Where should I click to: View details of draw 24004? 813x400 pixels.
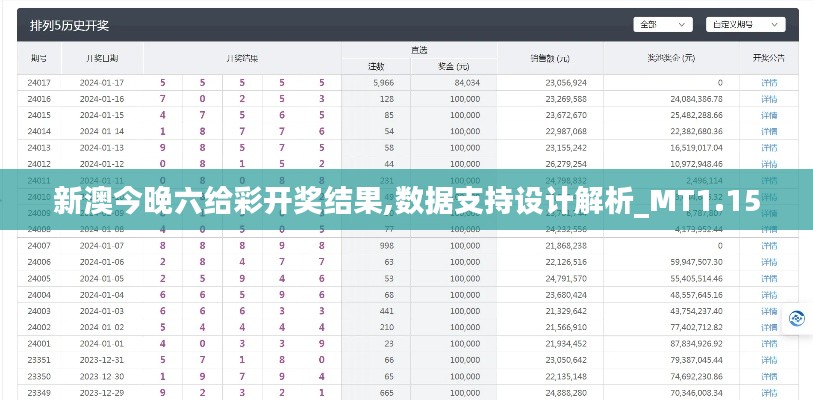coord(768,295)
